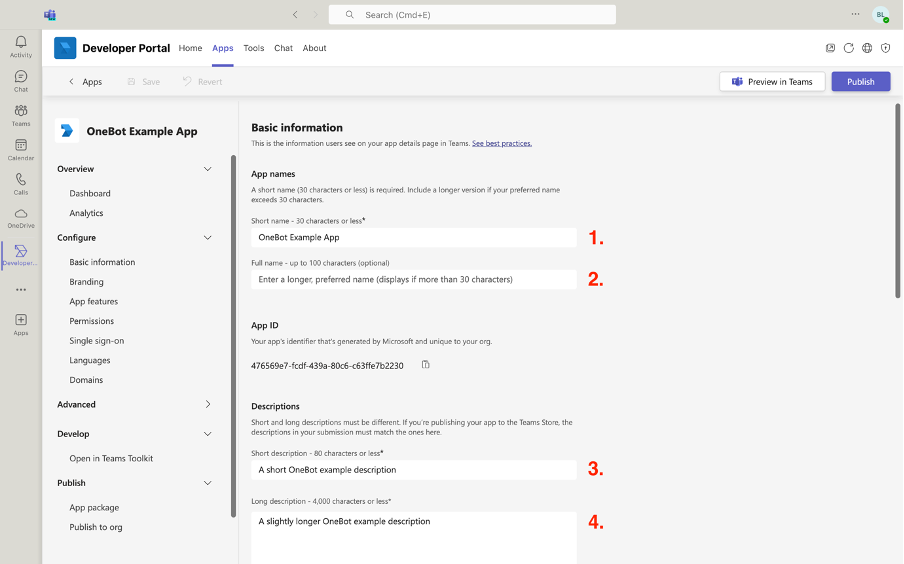Image resolution: width=904 pixels, height=564 pixels.
Task: Click the Full name input field
Action: point(414,280)
